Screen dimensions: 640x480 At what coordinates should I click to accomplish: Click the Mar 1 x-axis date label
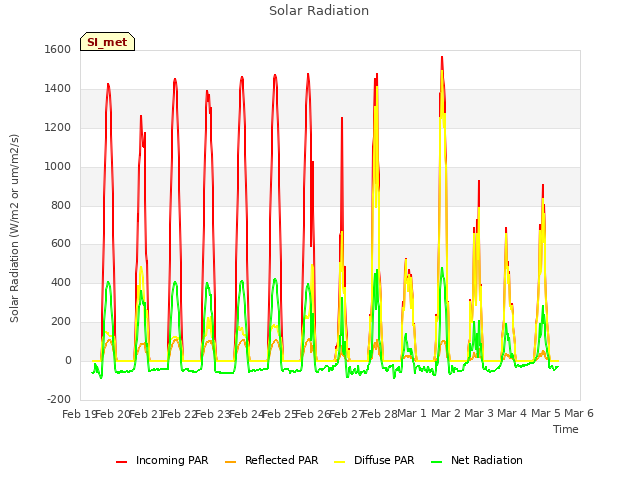click(x=412, y=414)
